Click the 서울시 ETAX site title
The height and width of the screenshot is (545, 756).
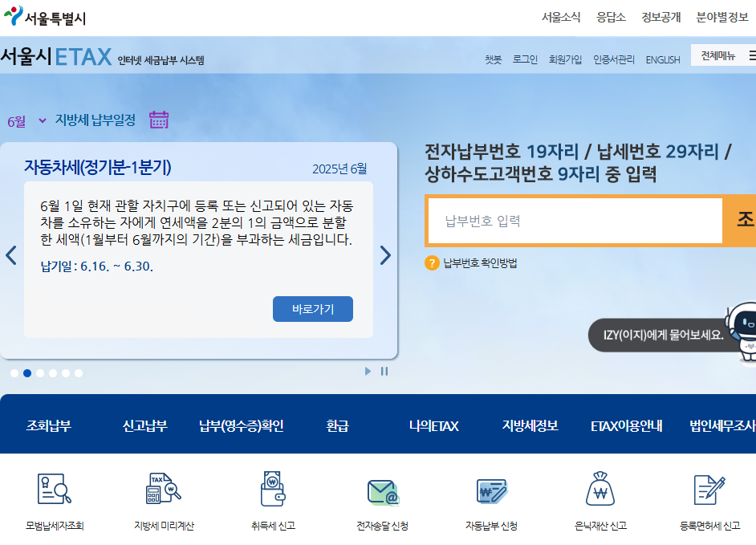(x=56, y=56)
